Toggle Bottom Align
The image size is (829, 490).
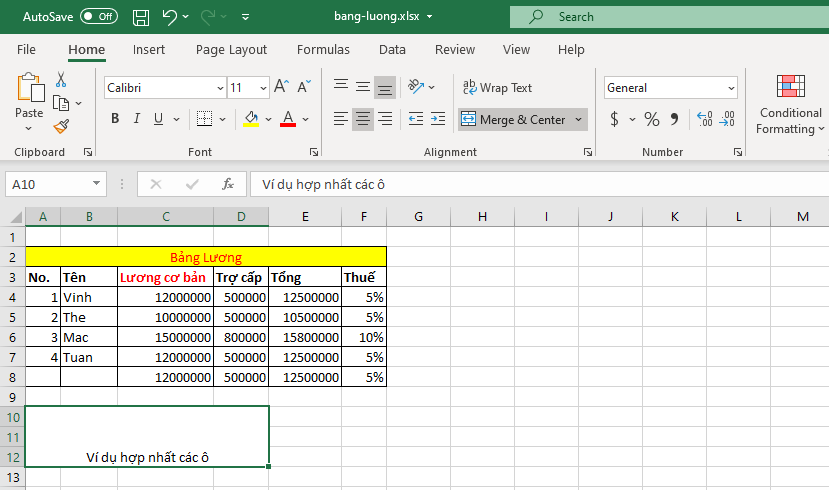click(385, 87)
